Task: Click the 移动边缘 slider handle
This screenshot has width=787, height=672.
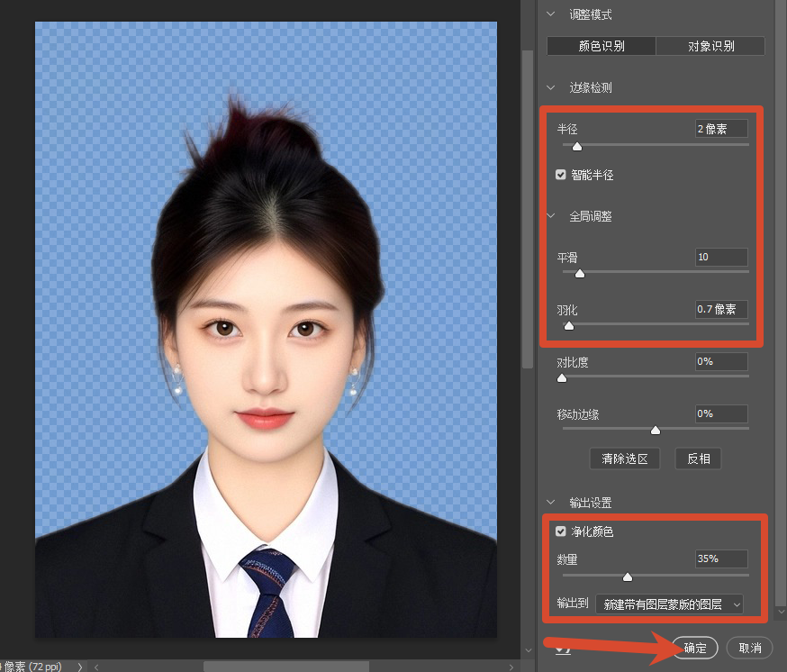Action: pyautogui.click(x=656, y=431)
